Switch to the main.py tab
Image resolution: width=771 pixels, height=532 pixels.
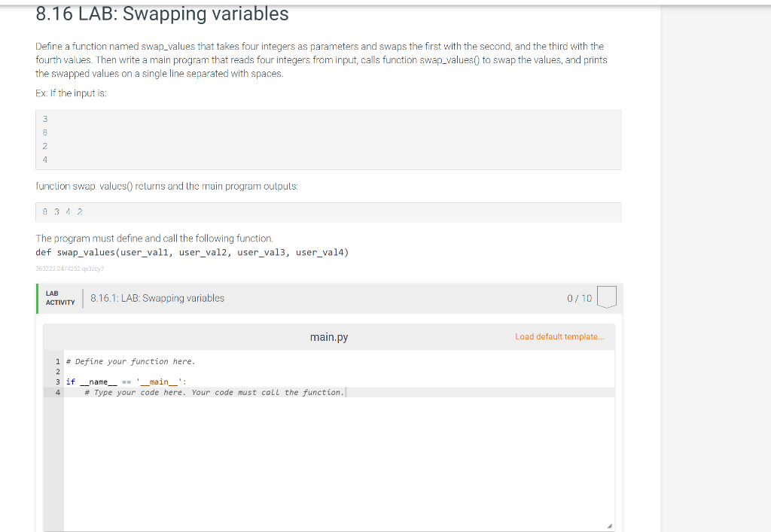pos(328,336)
